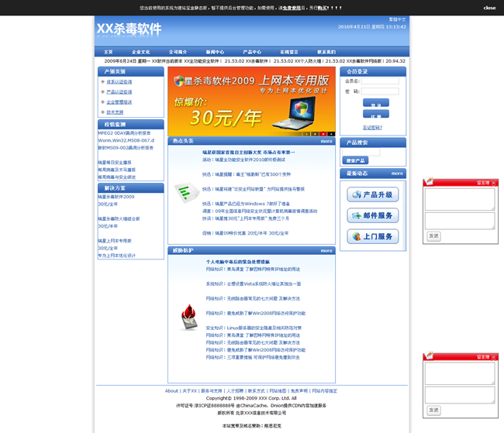Open the MS09-002 vulnerability report link
Viewport: 504px width, 433px height.
tap(126, 148)
